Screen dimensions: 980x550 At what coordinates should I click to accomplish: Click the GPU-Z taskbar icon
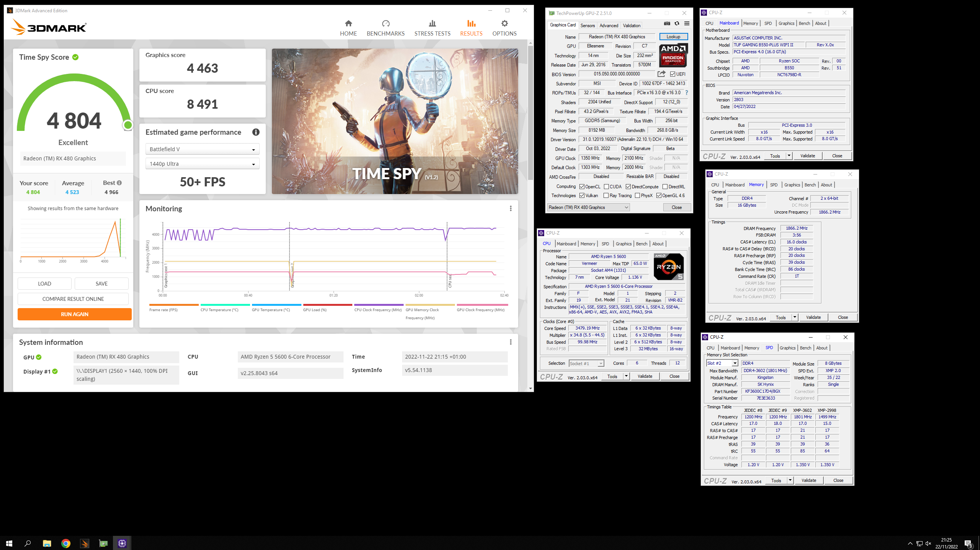pos(103,543)
